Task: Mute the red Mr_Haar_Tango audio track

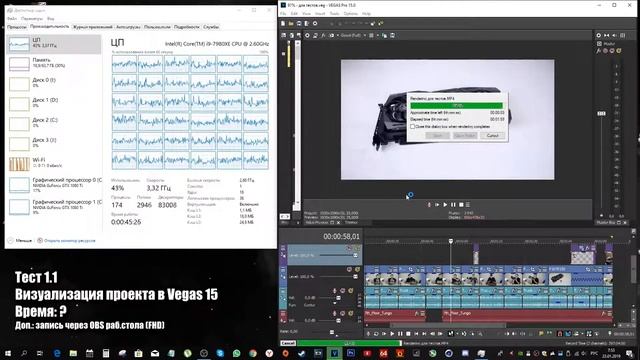Action: tap(343, 313)
